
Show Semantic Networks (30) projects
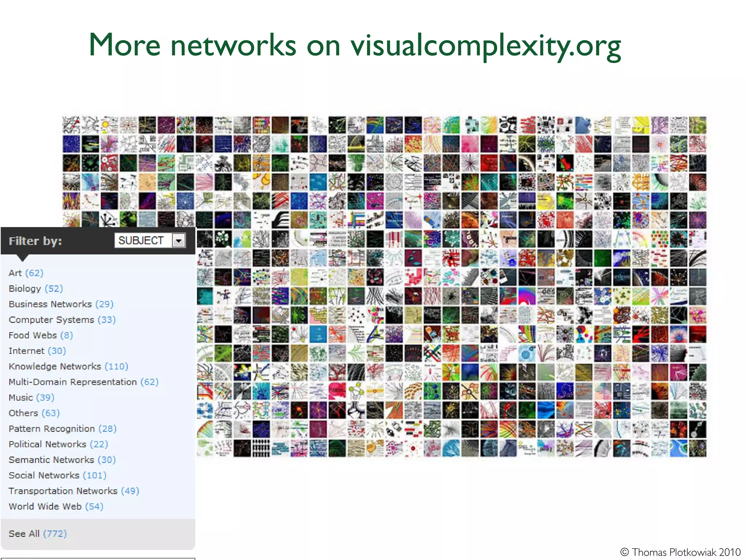coord(62,460)
